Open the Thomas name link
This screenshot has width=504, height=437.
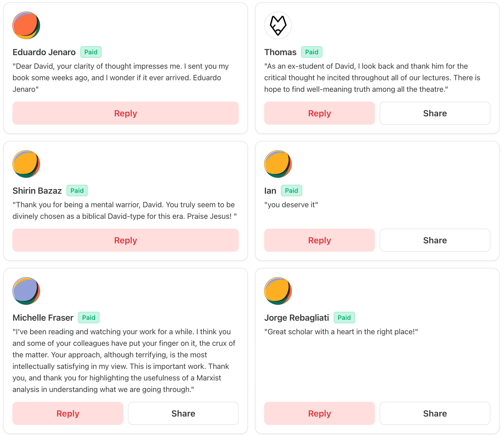pyautogui.click(x=280, y=52)
